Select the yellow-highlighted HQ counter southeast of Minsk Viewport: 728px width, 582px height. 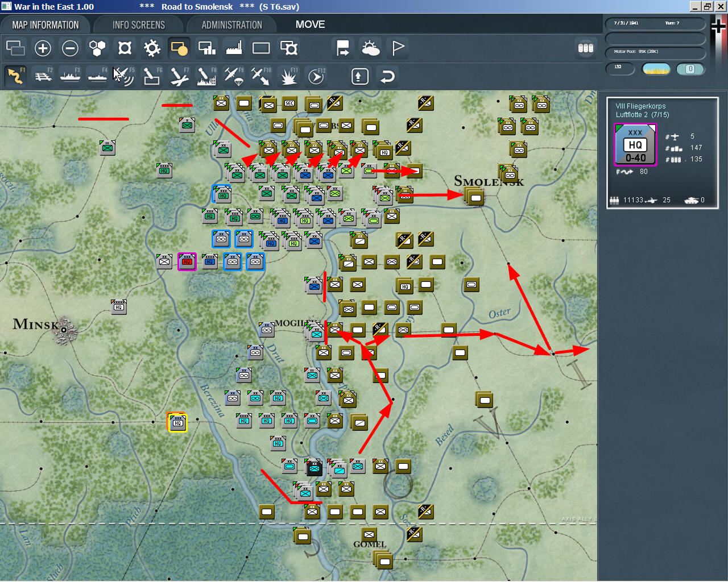click(x=177, y=422)
